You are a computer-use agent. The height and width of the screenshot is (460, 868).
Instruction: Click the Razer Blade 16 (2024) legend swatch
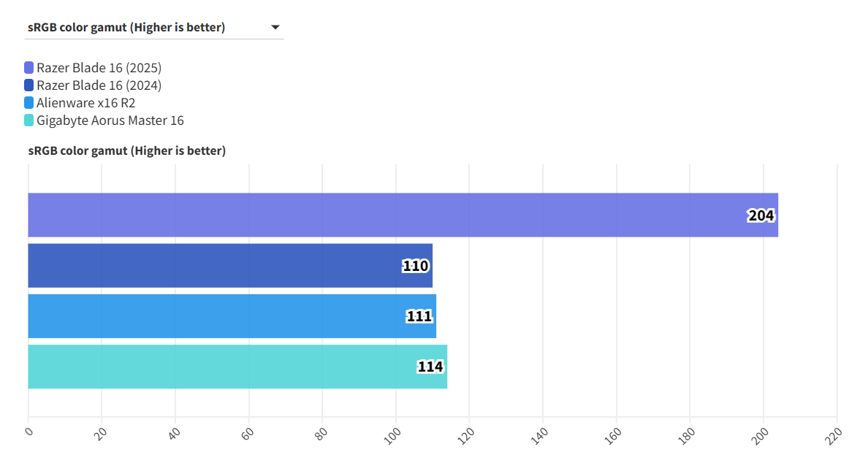(x=29, y=85)
